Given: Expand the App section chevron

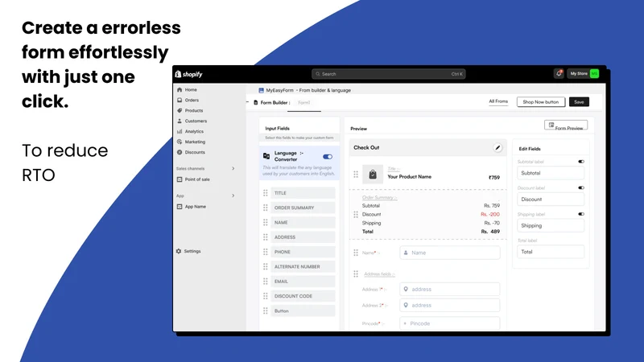Looking at the screenshot, I should point(233,195).
